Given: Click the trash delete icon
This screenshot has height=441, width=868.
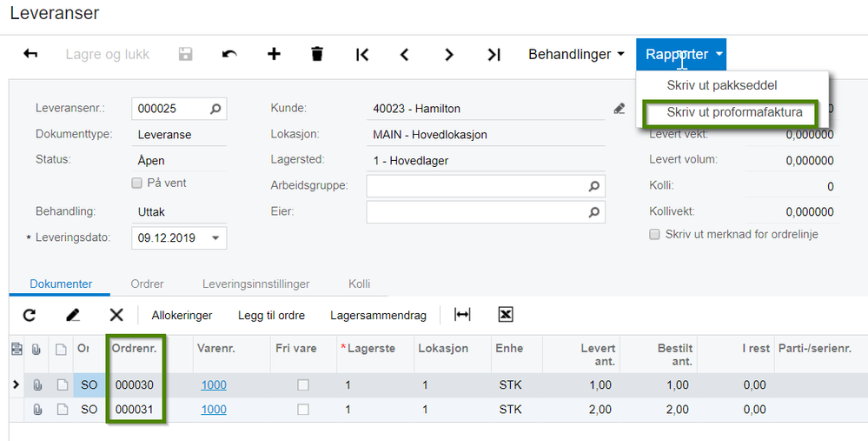Looking at the screenshot, I should coord(317,54).
